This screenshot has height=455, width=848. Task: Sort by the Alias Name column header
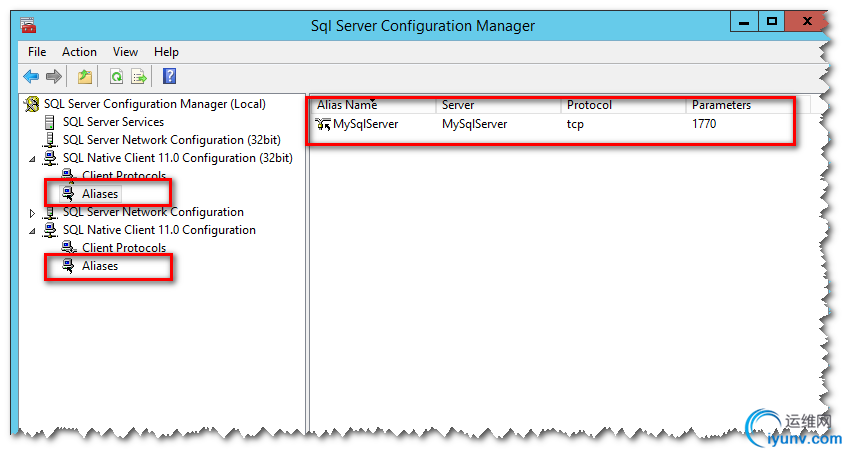(x=374, y=105)
